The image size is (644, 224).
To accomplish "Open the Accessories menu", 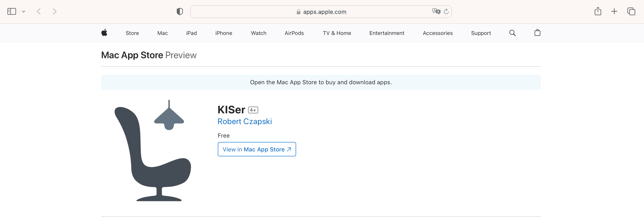I will tap(438, 33).
